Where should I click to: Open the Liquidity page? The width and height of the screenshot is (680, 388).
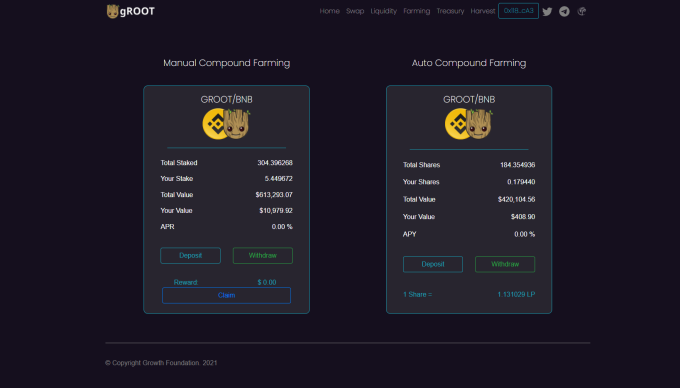[383, 11]
